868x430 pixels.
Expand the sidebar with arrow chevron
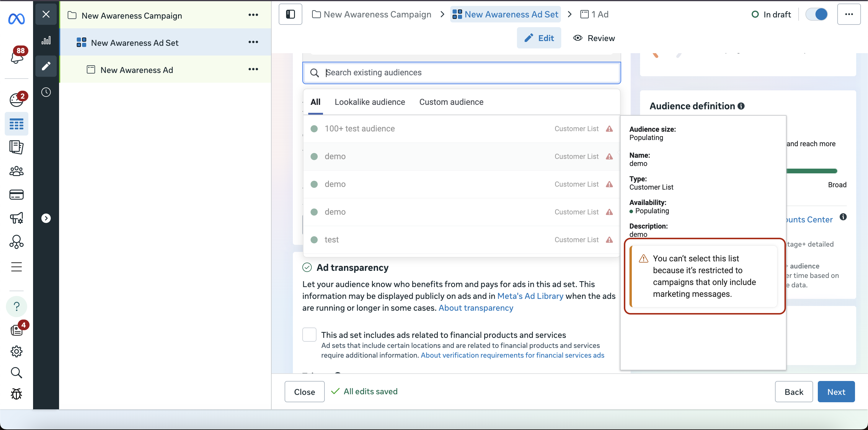(46, 218)
